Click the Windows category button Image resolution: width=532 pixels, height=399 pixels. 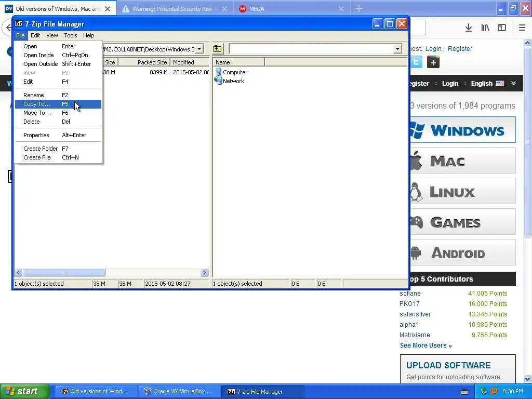click(x=463, y=130)
